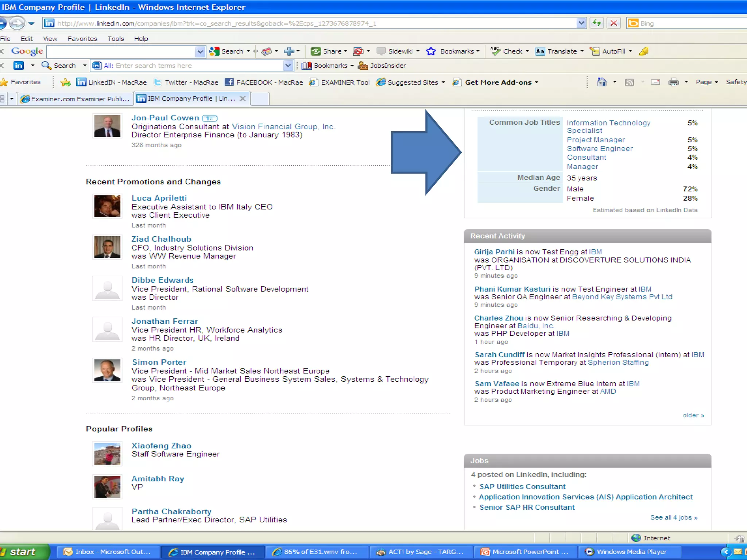This screenshot has width=747, height=560.
Task: Click the Google toolbar Share icon
Action: (316, 51)
